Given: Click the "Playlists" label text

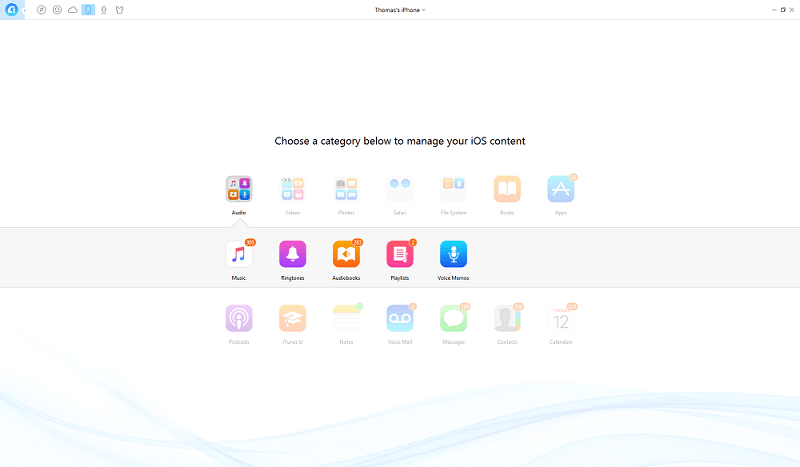Looking at the screenshot, I should [400, 278].
